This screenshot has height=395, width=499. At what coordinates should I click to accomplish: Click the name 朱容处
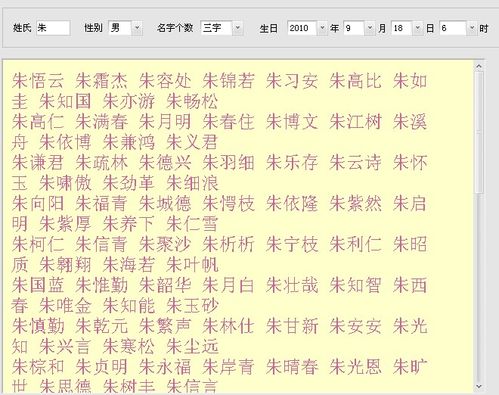click(165, 81)
